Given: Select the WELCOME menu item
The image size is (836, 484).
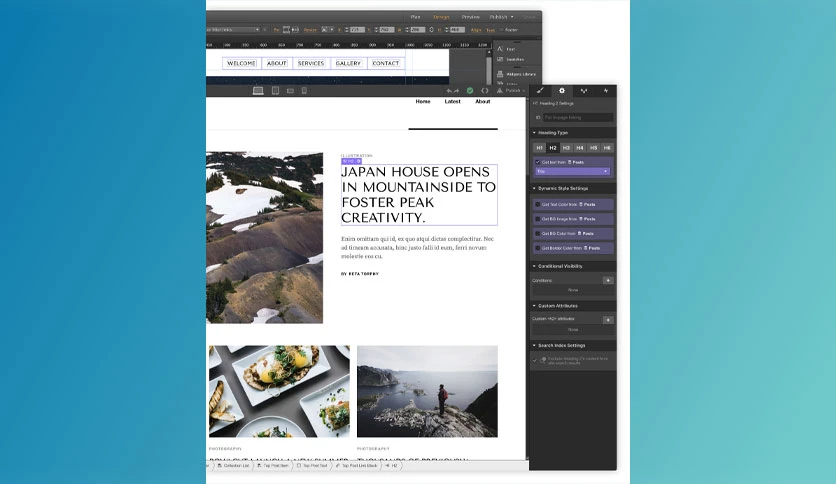Looking at the screenshot, I should tap(241, 63).
